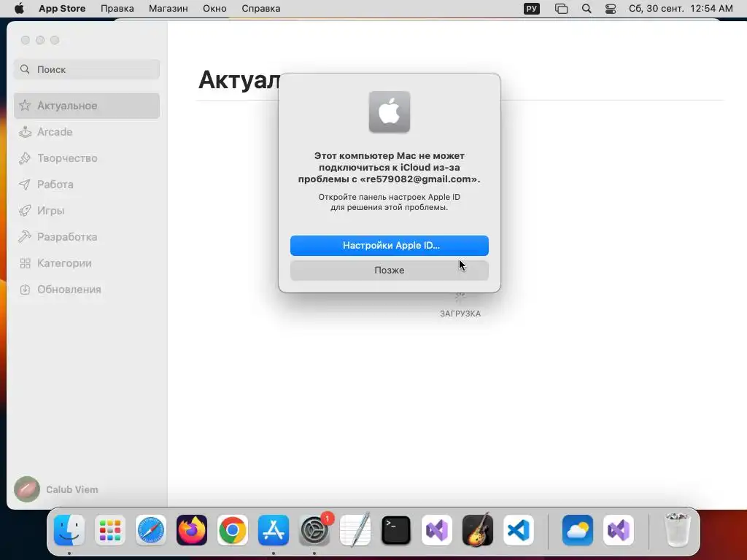Image resolution: width=747 pixels, height=560 pixels.
Task: Open System Settings from the Dock
Action: pyautogui.click(x=314, y=530)
